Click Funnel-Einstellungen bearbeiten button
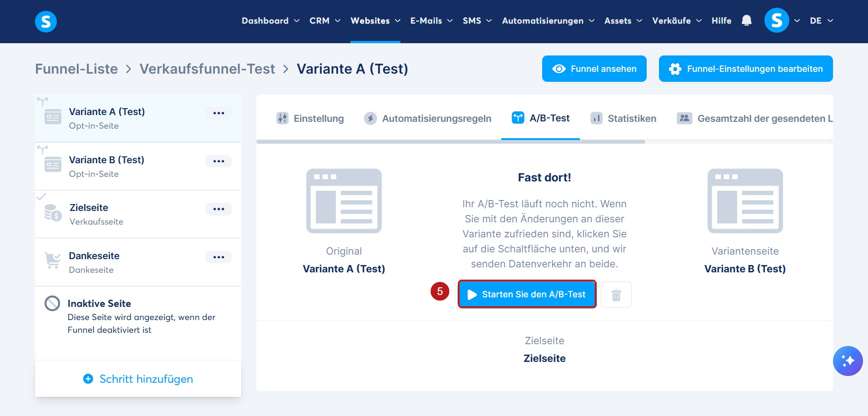Viewport: 868px width, 416px height. [x=746, y=69]
